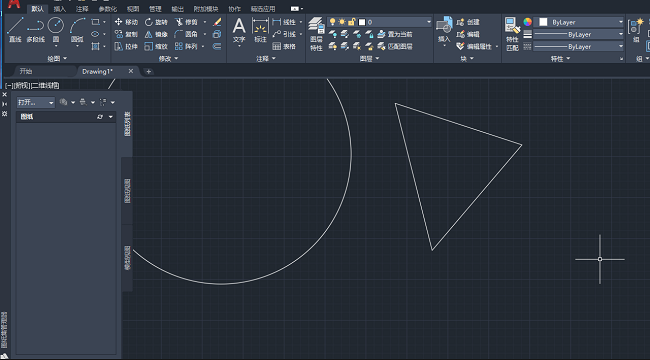Expand the 修改 (Modify) panel

(x=168, y=59)
